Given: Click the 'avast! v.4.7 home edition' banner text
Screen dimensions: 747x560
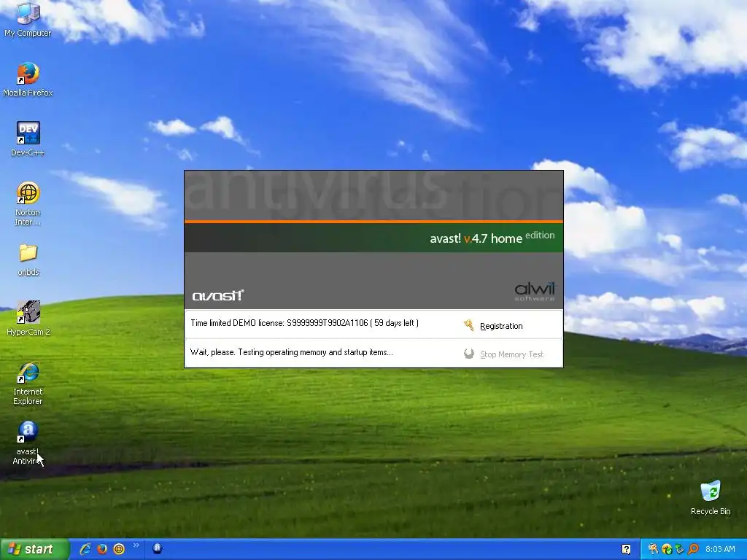Looking at the screenshot, I should pos(492,237).
